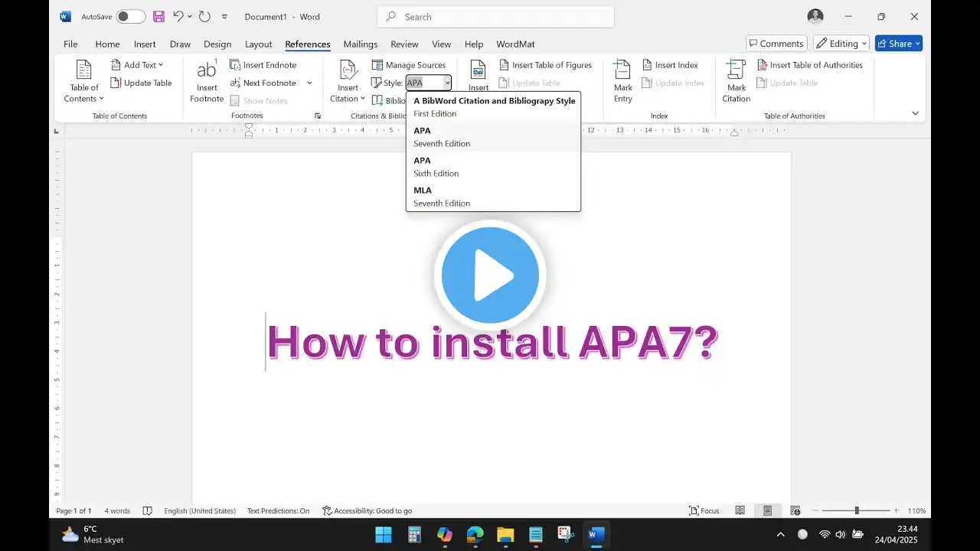
Task: Click the Save icon in title bar
Action: pos(158,16)
